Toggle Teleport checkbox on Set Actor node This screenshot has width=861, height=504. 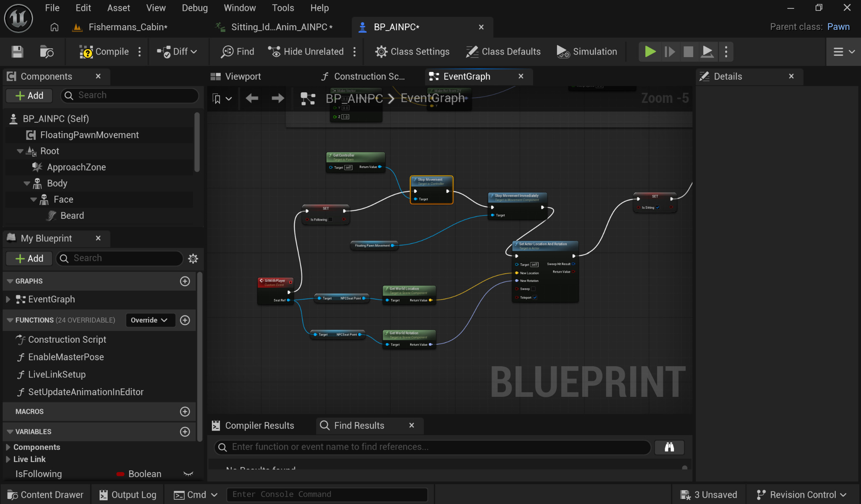535,298
